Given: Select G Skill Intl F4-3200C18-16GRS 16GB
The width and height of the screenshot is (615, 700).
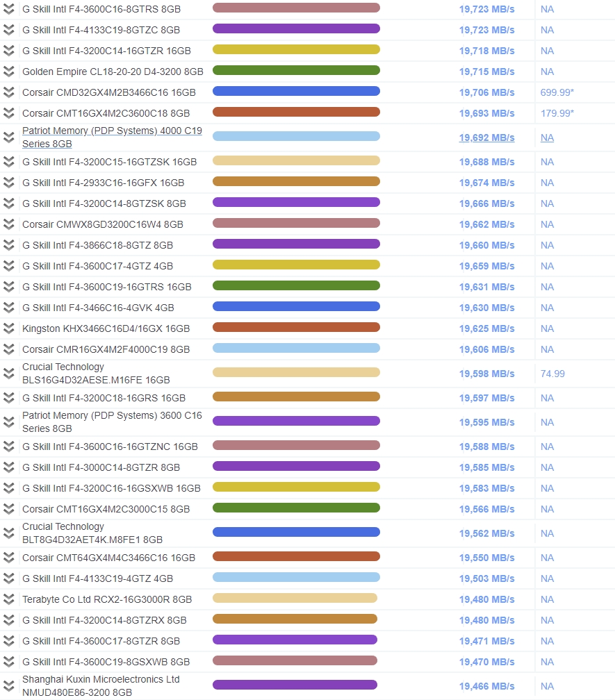Looking at the screenshot, I should 104,398.
